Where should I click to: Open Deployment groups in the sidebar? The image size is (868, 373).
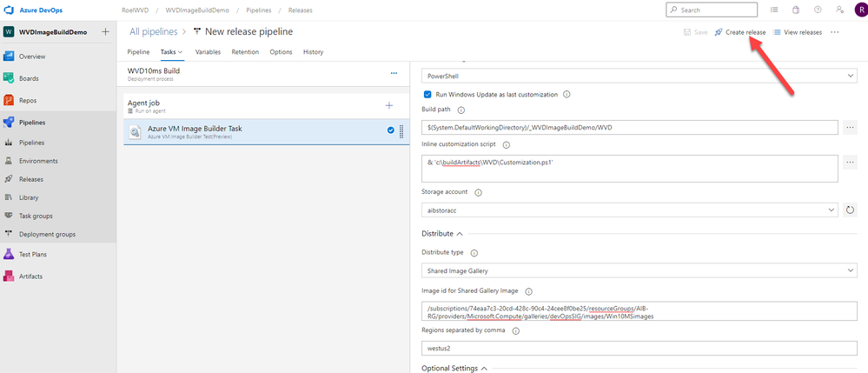[x=47, y=234]
